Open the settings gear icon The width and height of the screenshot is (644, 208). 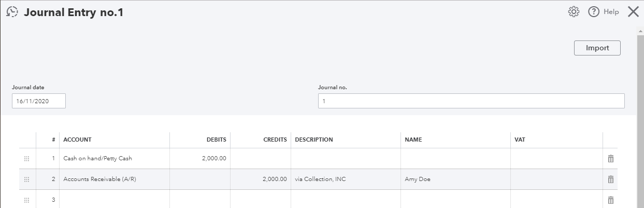(x=574, y=12)
